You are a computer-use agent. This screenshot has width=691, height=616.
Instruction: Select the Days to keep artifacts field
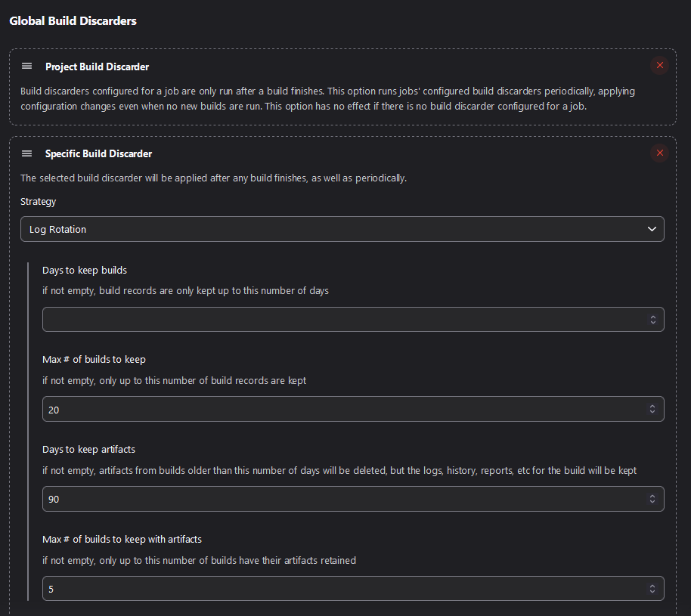tap(340, 499)
